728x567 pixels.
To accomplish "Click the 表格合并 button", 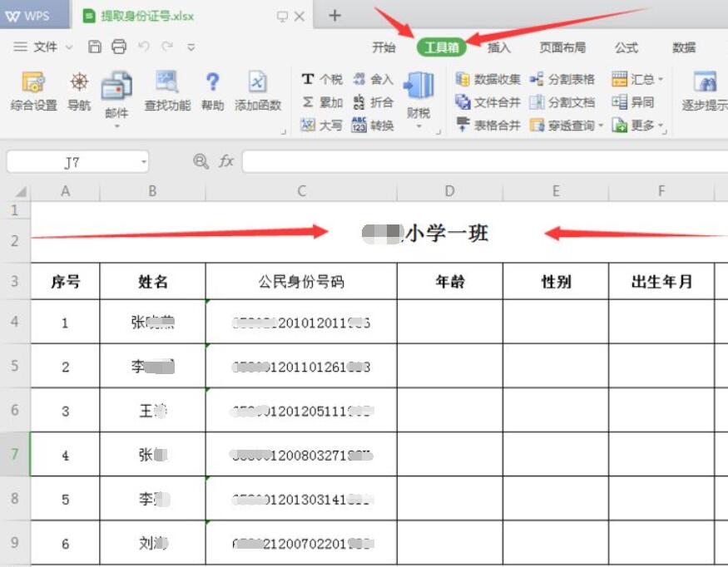I will tap(488, 126).
